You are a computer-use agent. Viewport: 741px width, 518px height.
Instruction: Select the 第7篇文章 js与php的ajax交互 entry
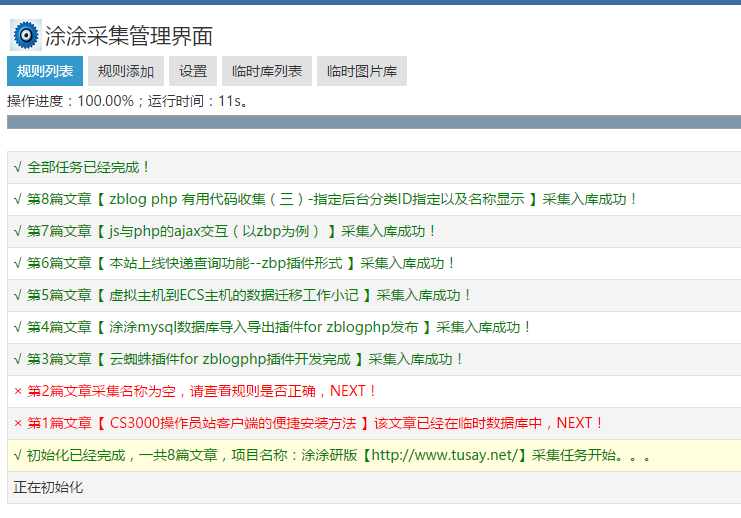click(374, 232)
